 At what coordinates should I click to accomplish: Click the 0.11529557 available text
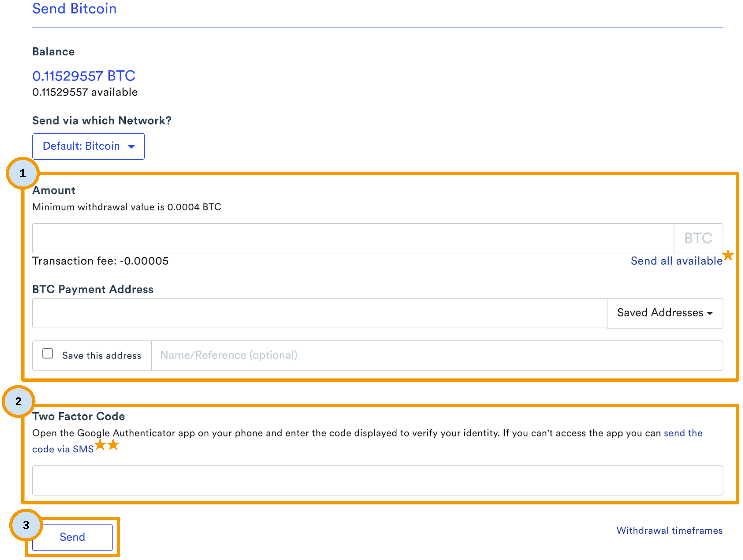coord(85,92)
